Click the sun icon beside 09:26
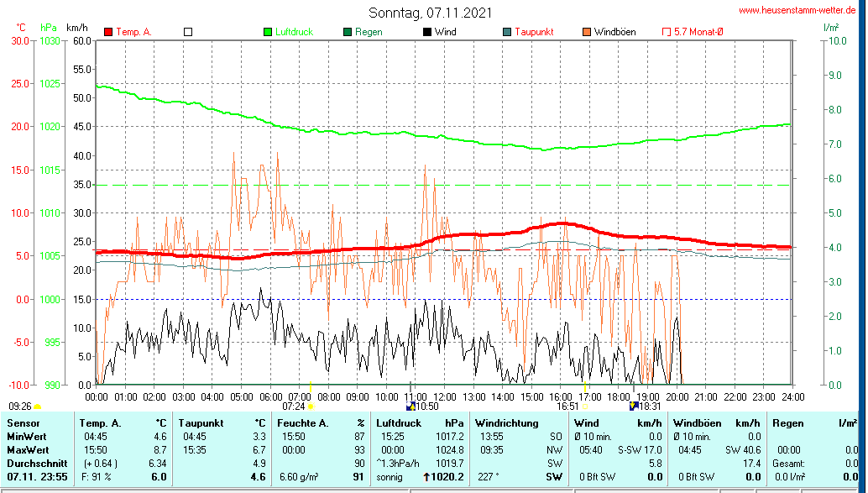This screenshot has height=493, width=868. click(x=38, y=406)
